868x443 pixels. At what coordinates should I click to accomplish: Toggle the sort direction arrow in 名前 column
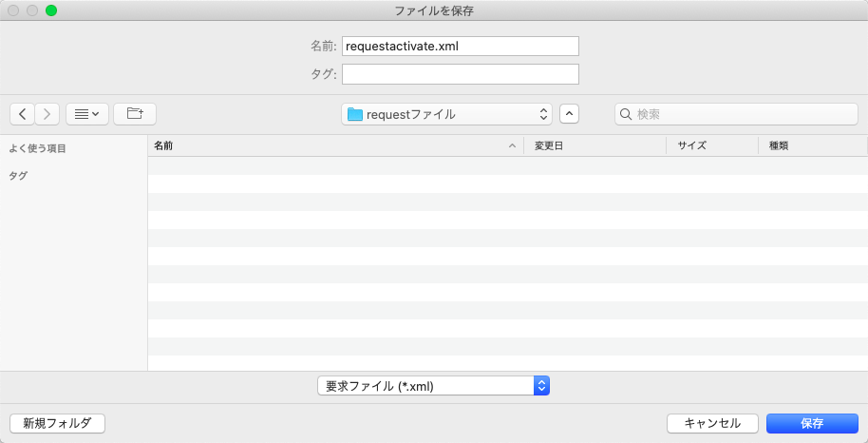click(x=512, y=146)
